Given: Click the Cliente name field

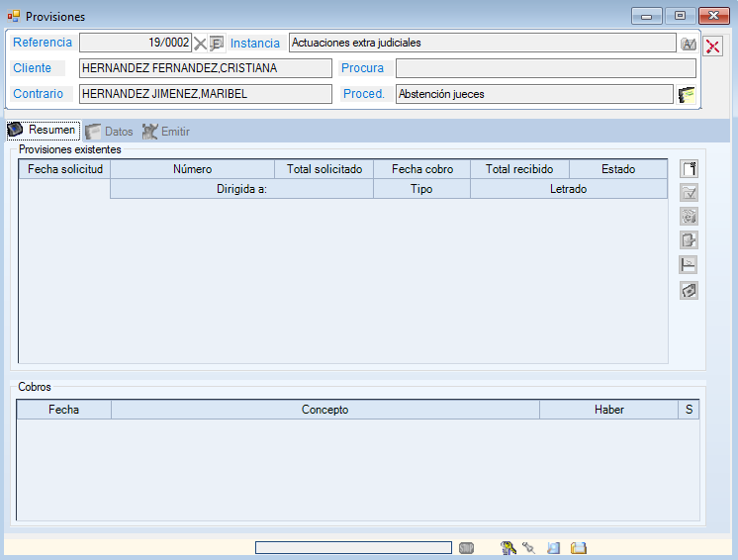Looking at the screenshot, I should [x=205, y=68].
